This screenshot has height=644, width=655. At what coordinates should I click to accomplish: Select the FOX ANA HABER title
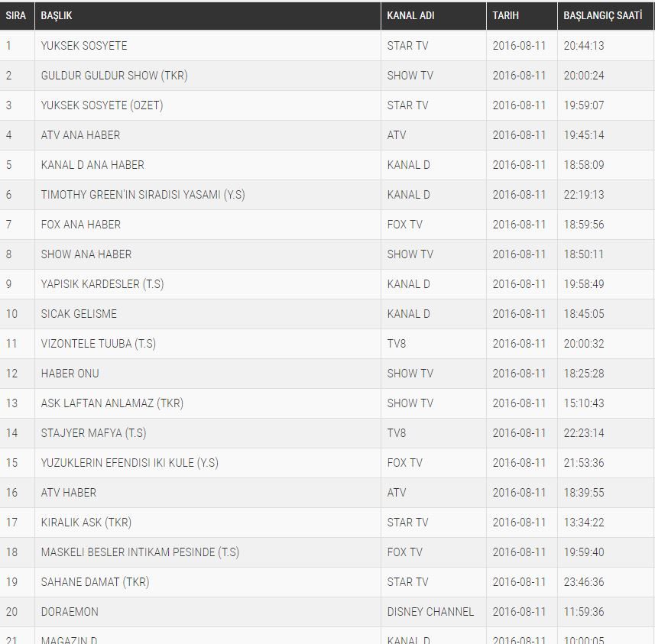click(81, 225)
